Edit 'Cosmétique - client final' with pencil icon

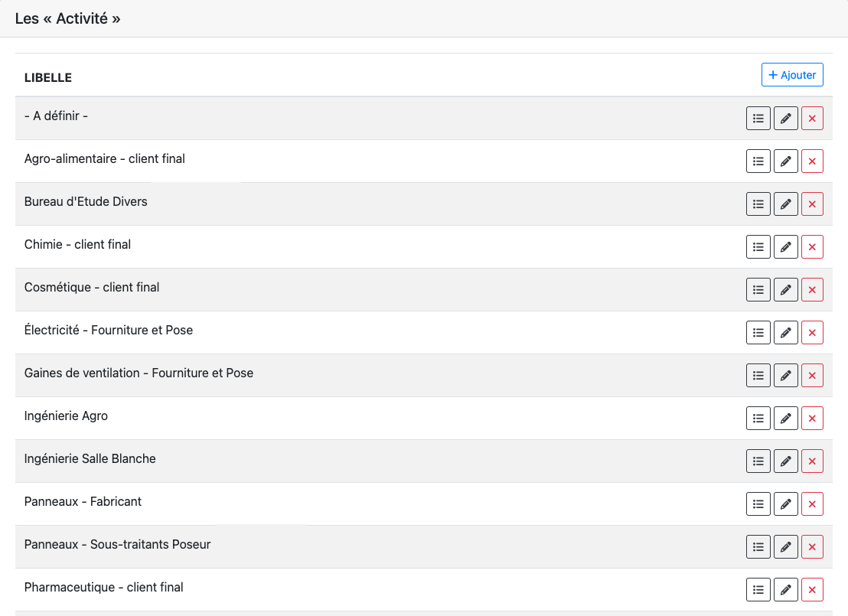coord(785,290)
